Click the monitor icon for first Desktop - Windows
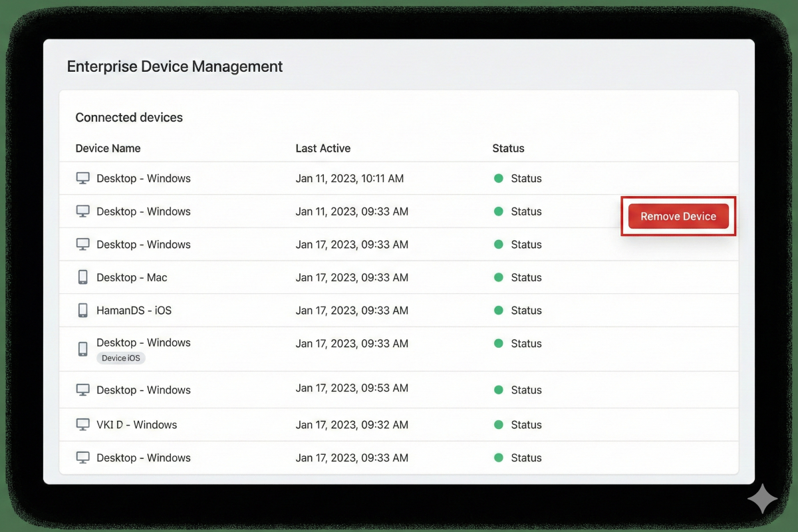 tap(82, 178)
